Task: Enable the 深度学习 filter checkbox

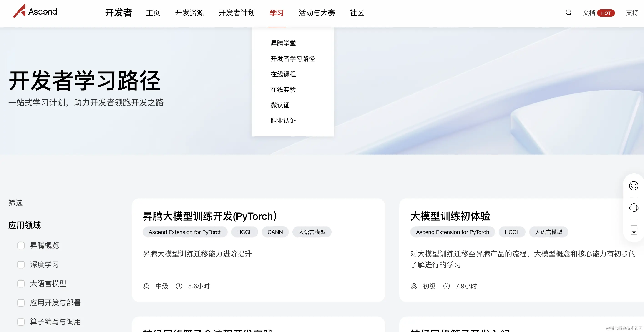Action: [x=21, y=264]
